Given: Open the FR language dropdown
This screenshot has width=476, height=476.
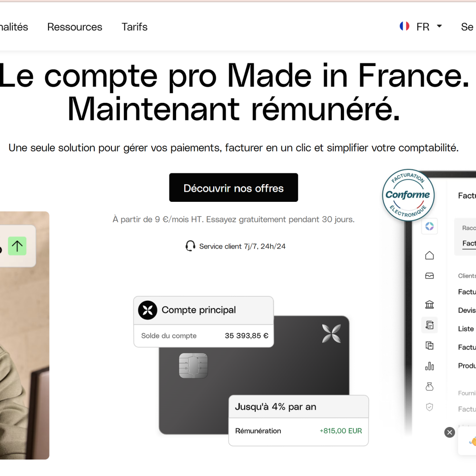Looking at the screenshot, I should [429, 27].
